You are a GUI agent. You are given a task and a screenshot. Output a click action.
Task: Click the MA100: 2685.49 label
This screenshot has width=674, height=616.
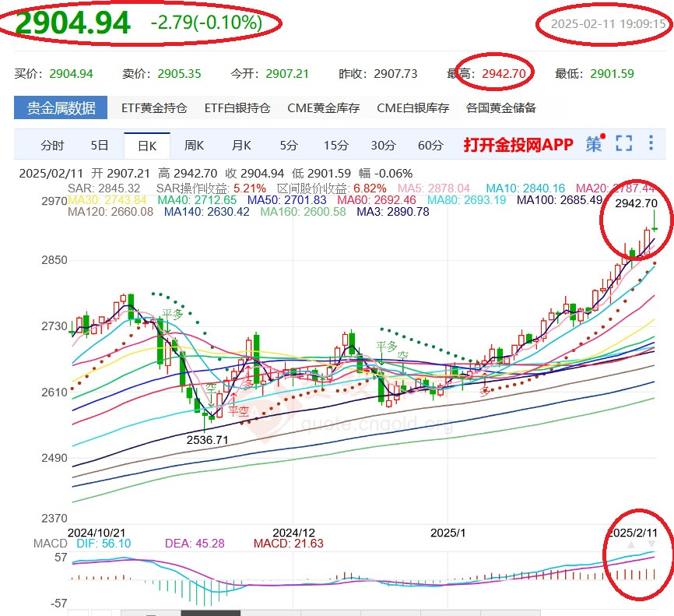coord(560,200)
